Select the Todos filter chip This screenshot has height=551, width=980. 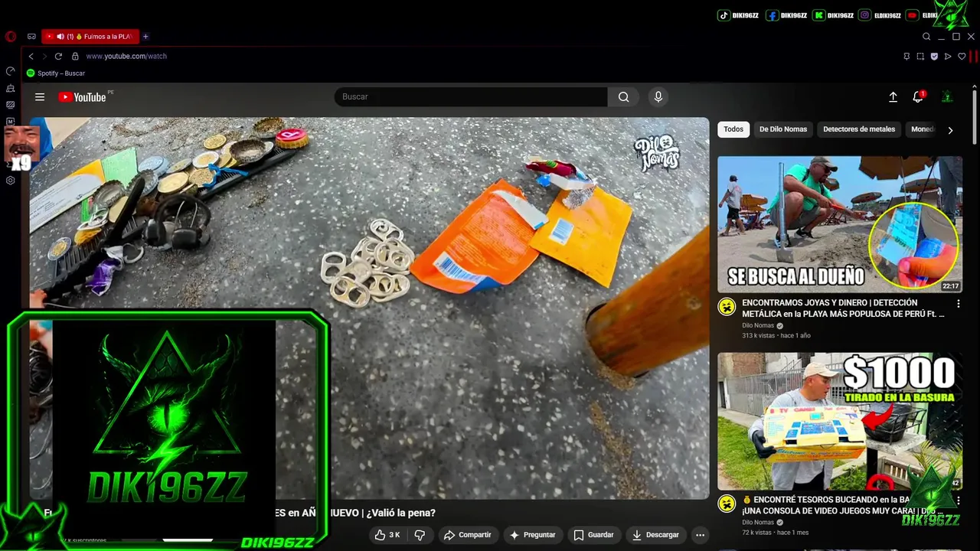click(733, 129)
